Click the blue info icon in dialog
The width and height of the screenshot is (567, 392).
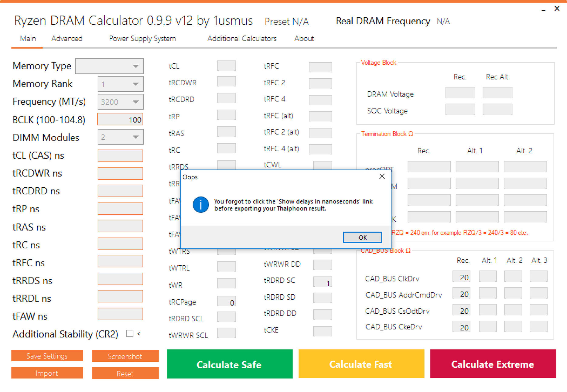click(x=201, y=205)
